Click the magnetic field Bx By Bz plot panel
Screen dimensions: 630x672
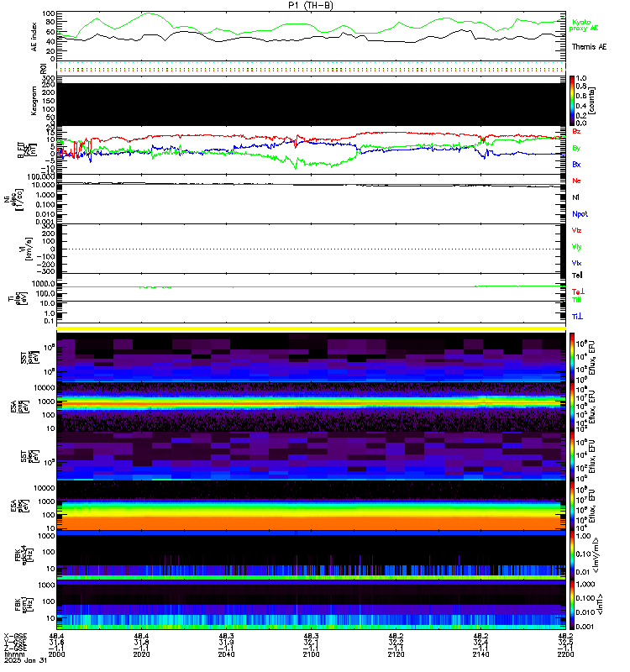(311, 150)
